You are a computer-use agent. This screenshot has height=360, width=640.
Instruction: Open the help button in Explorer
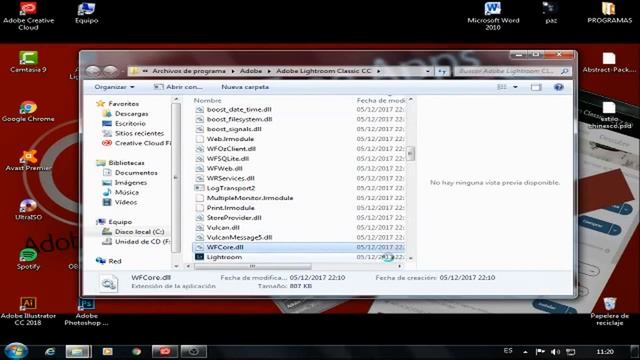click(x=559, y=87)
